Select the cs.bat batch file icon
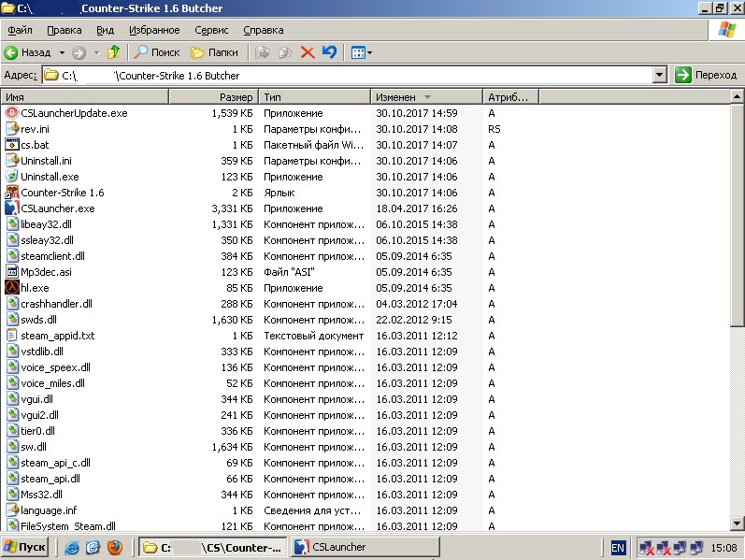The image size is (745, 560). click(12, 145)
